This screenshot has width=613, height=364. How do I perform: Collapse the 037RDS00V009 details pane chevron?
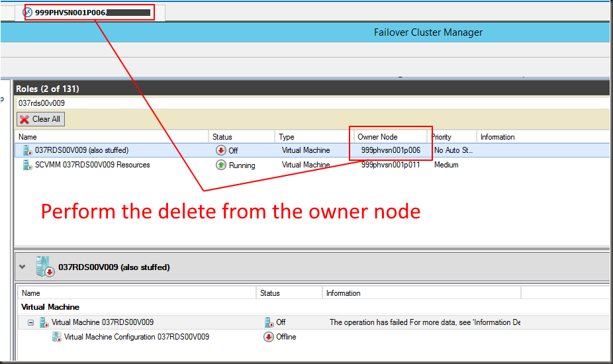coord(23,267)
